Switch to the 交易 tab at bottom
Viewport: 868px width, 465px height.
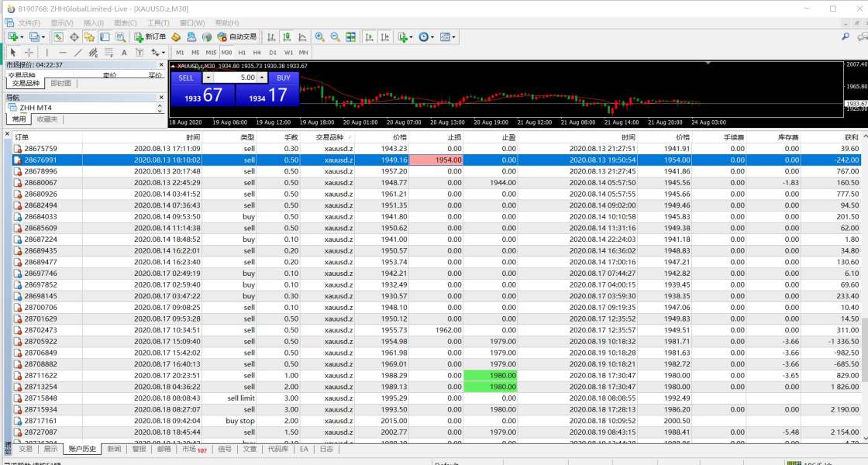coord(26,449)
